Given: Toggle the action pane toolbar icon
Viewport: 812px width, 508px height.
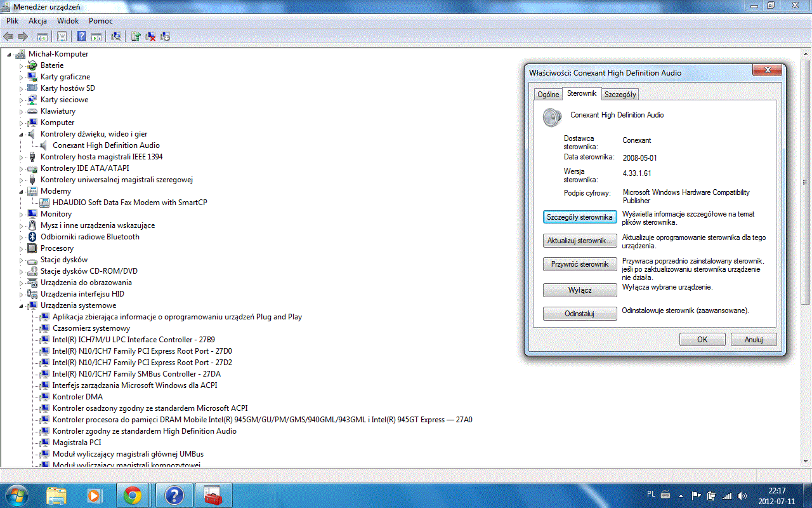Looking at the screenshot, I should [96, 37].
